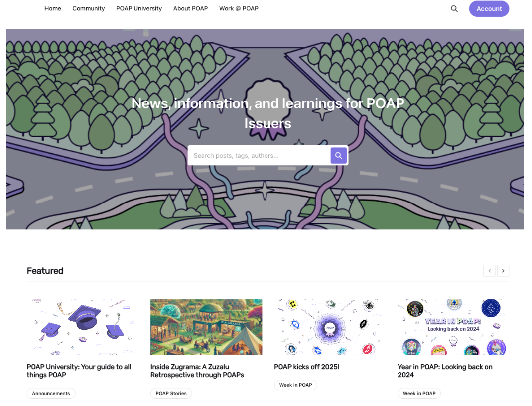
Task: Read Inside Zugrama retrospective article title
Action: 197,371
